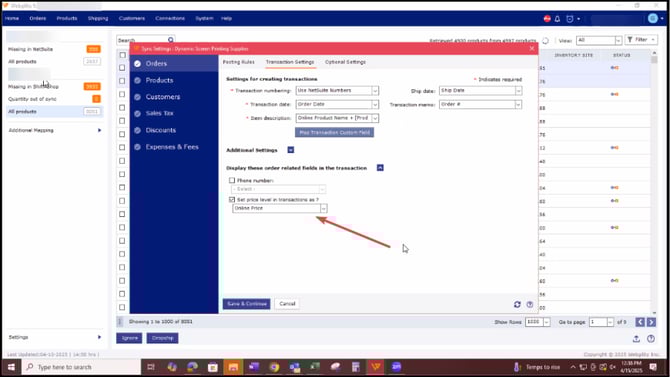670x377 pixels.
Task: Click the search magnifier icon
Action: click(x=170, y=40)
